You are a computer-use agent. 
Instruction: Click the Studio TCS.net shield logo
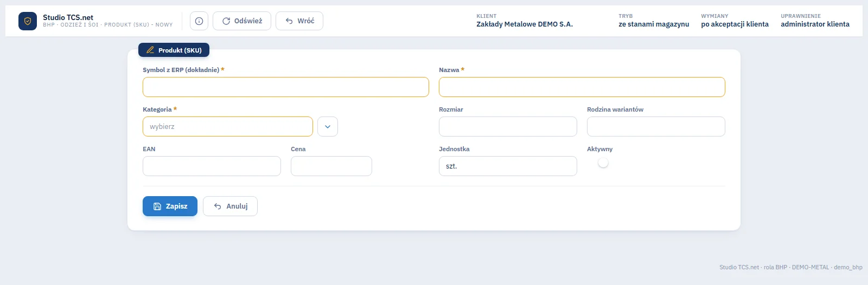tap(28, 21)
